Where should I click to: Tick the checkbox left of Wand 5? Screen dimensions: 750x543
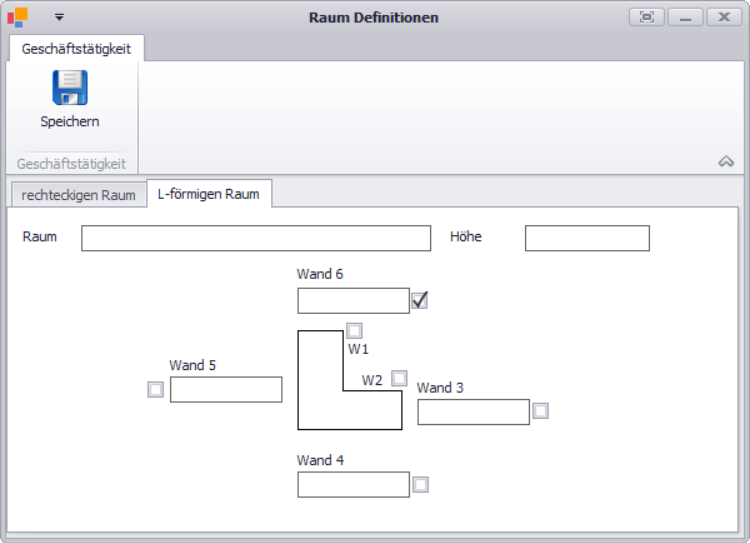155,390
